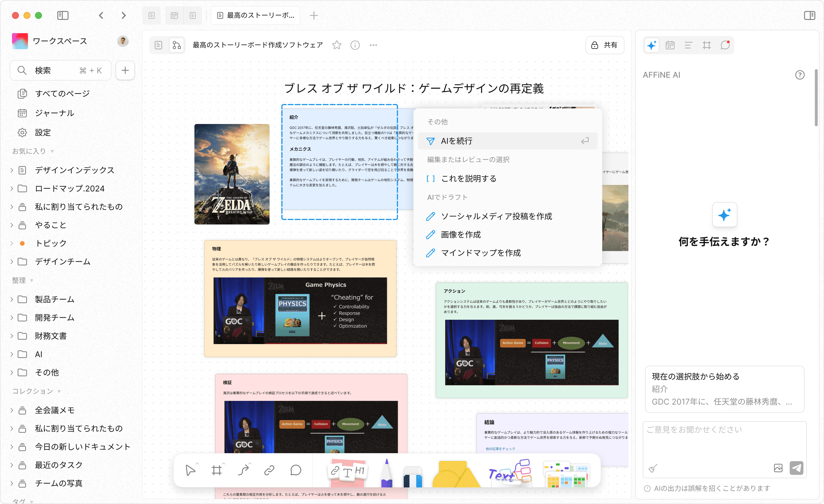Select the connector curve tool
The height and width of the screenshot is (504, 824).
tap(243, 470)
